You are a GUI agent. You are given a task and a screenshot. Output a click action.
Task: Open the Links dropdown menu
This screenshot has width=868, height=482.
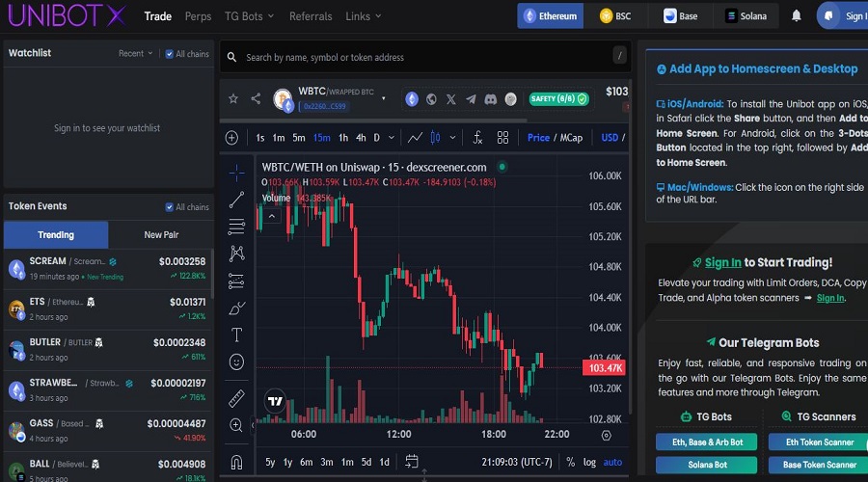tap(364, 16)
